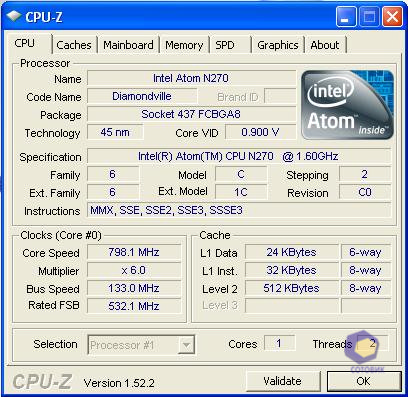Click the CPU-Z footer logo

point(42,381)
